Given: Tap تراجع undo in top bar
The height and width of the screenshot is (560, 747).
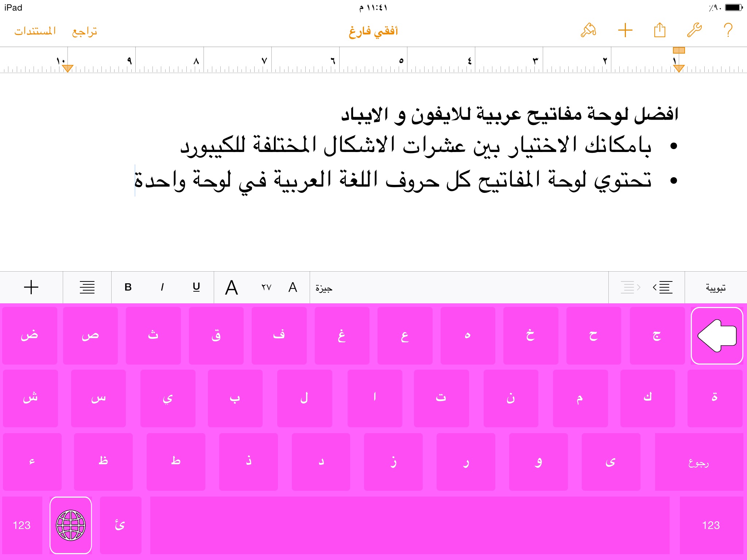Looking at the screenshot, I should 85,31.
